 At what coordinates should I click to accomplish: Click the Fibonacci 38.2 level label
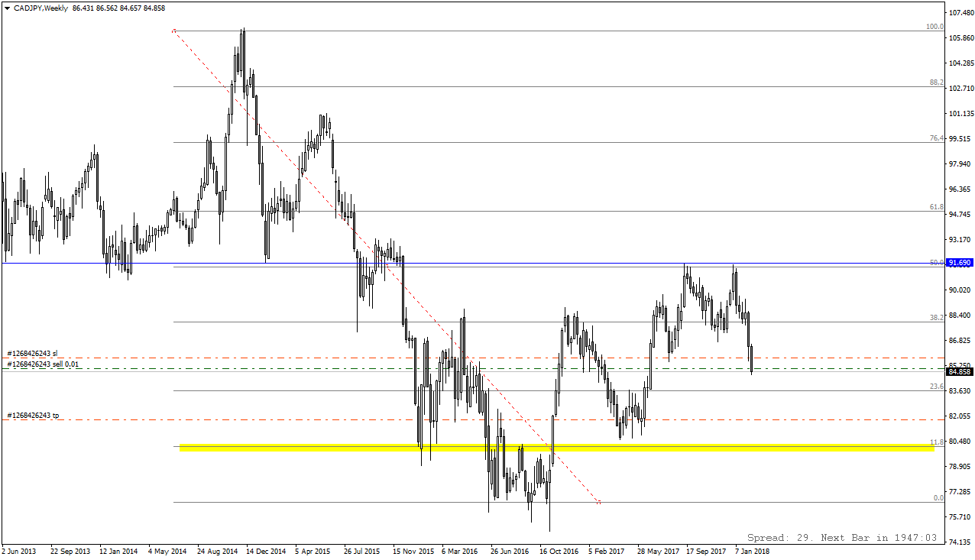937,318
